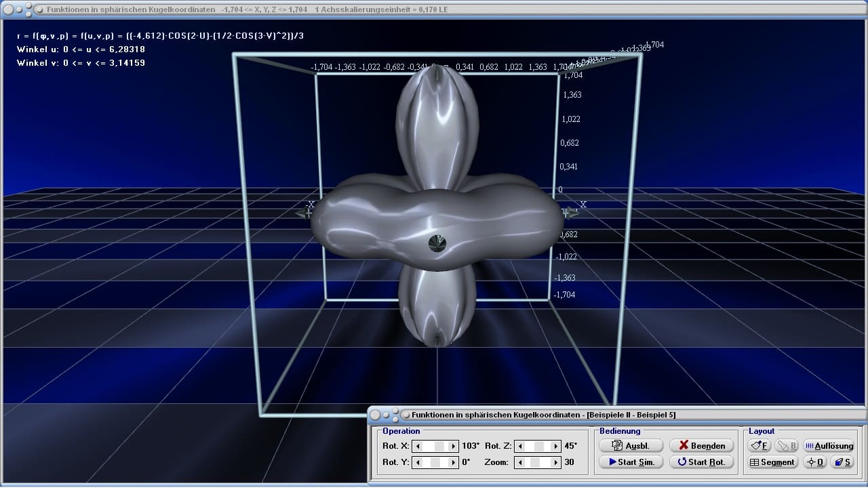Click the Bedienung group label

pos(620,431)
